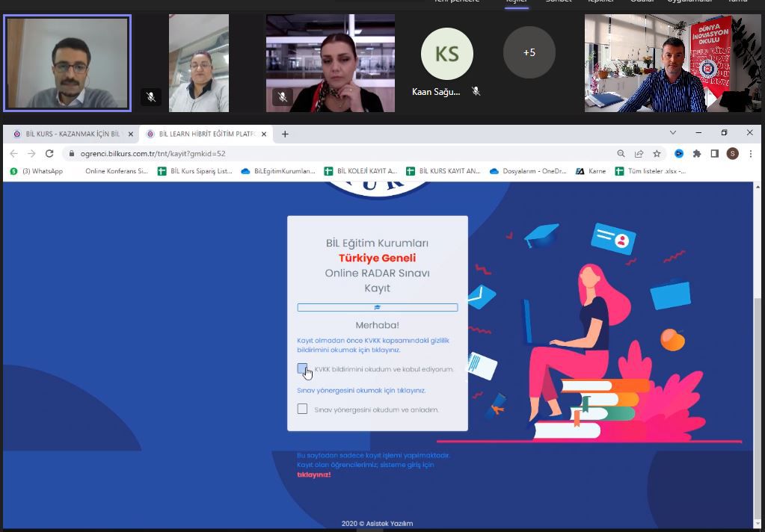The image size is (765, 532).
Task: Switch to BİL LEARN HİBRİT EĞİTİM PLATFORMU tab
Action: click(204, 134)
